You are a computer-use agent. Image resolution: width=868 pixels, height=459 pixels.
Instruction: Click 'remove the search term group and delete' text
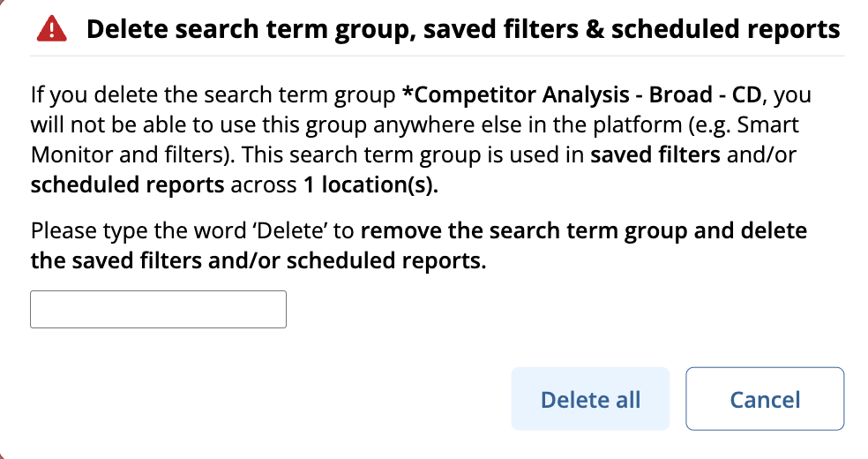click(x=584, y=230)
